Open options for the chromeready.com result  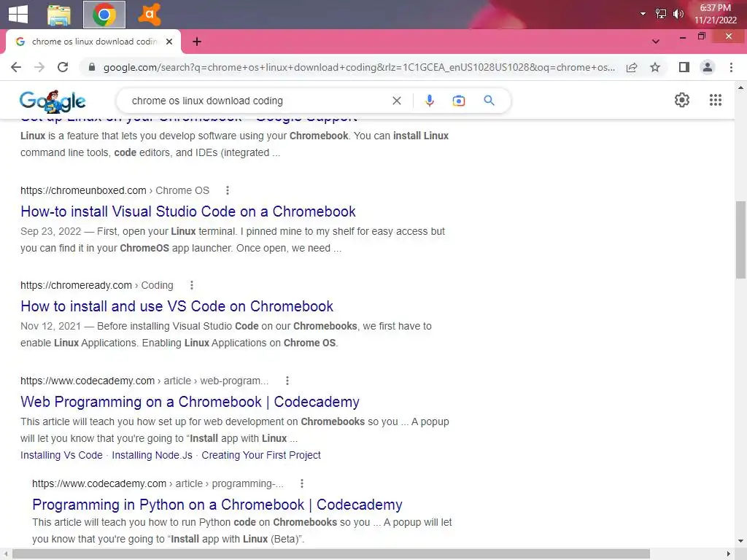(192, 285)
